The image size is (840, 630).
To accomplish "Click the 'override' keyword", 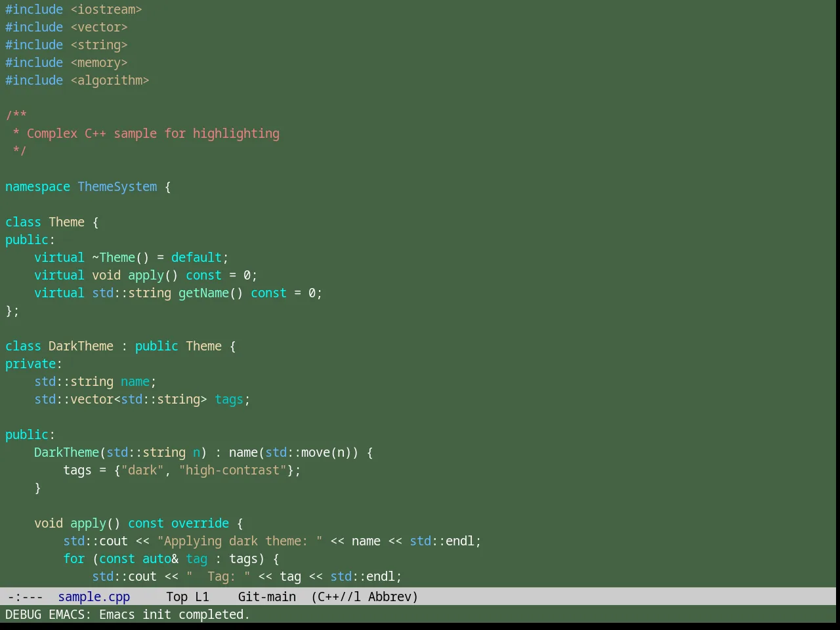I will pos(200,523).
